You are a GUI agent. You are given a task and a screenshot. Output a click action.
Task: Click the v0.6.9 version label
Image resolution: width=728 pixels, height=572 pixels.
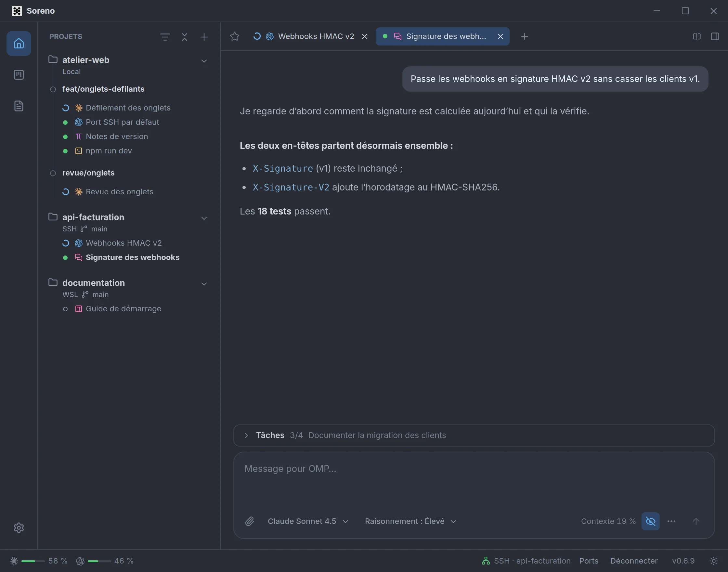pos(683,561)
